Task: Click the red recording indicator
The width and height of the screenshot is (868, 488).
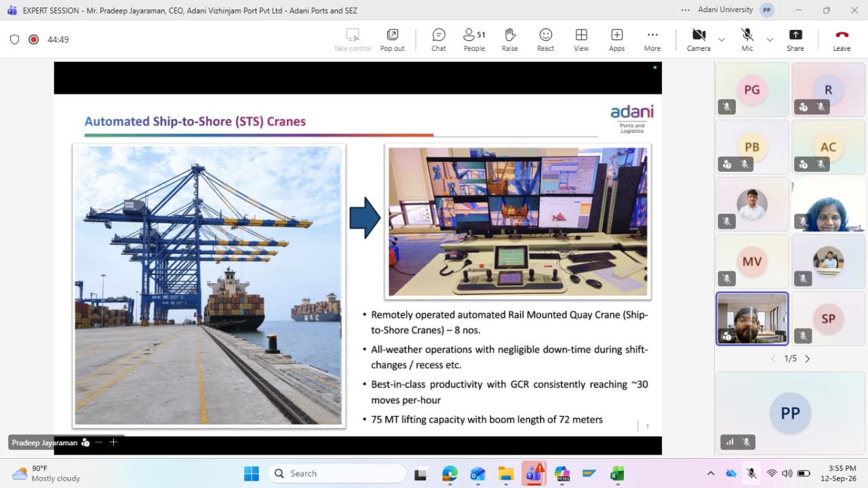Action: 33,39
